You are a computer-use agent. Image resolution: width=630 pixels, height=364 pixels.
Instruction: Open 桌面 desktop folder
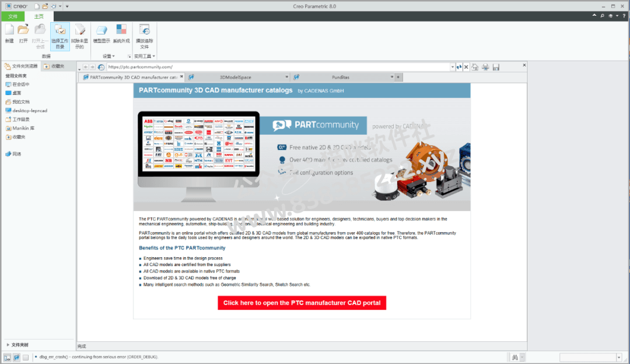[13, 93]
